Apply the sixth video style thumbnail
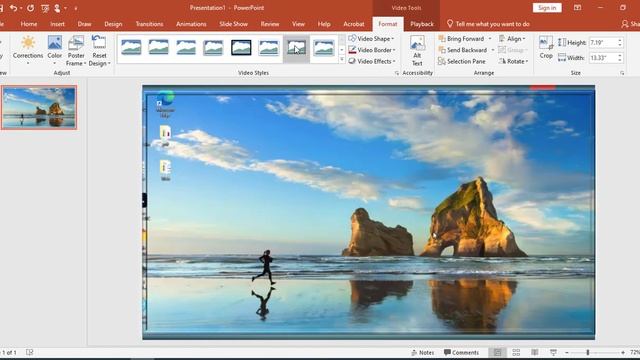The width and height of the screenshot is (640, 360). 269,48
